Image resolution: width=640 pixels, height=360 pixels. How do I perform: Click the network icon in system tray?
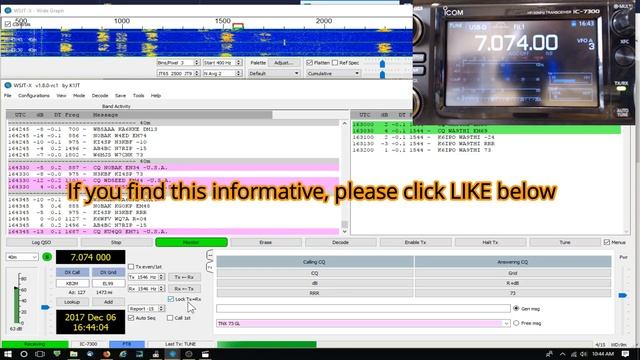(574, 354)
